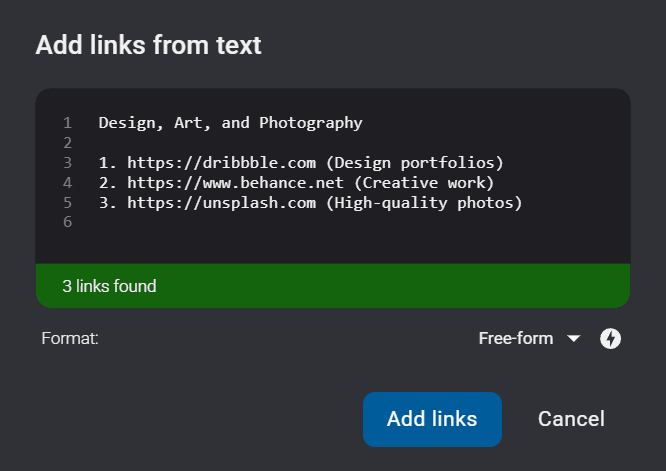Click the '3 links found' status bar
Screen dimensions: 666x471
pyautogui.click(x=333, y=286)
